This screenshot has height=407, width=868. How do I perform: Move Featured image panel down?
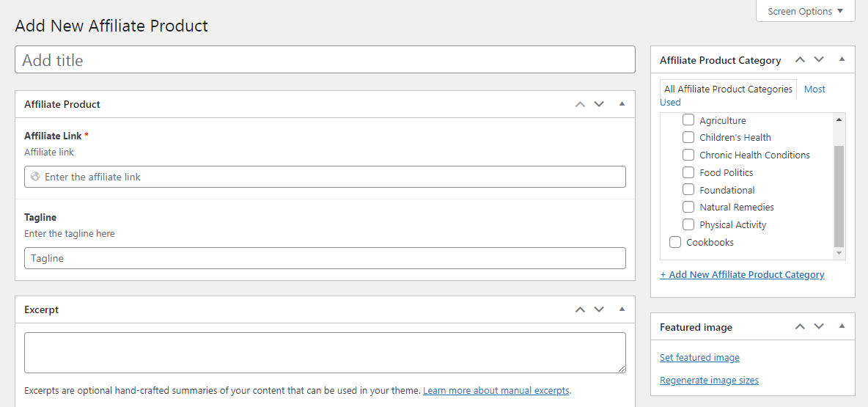819,327
